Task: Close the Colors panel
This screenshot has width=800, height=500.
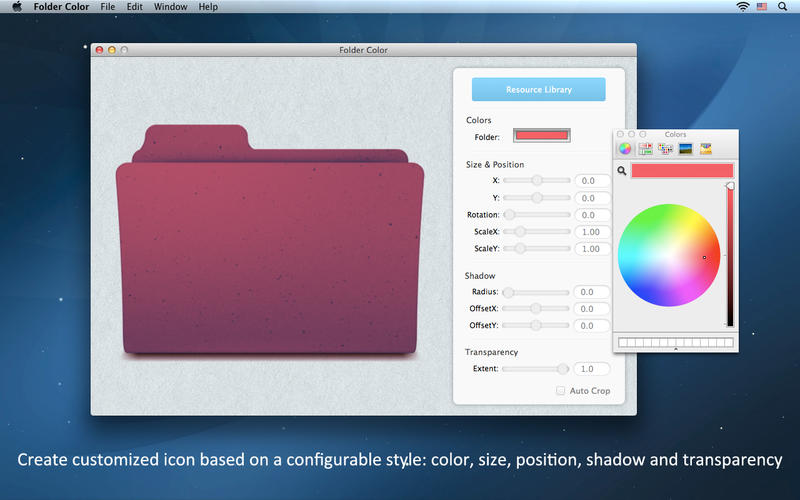Action: 620,134
